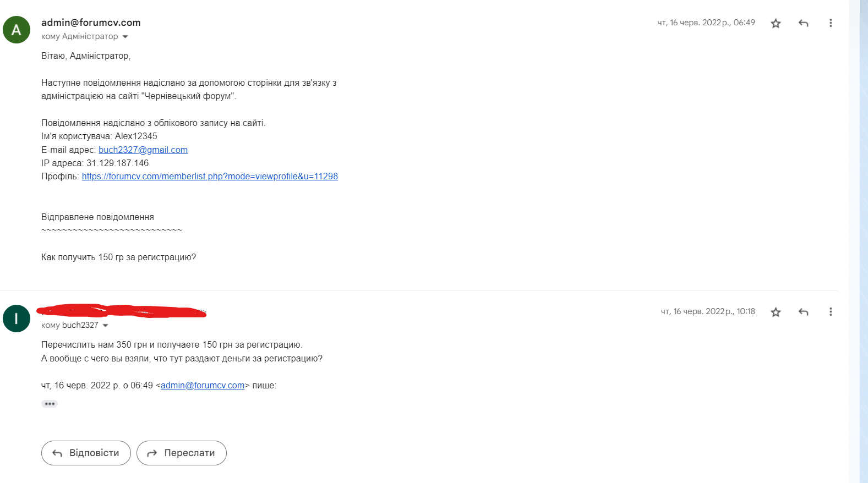The width and height of the screenshot is (868, 483).
Task: Click the first message timestamp 06:49
Action: (x=706, y=23)
